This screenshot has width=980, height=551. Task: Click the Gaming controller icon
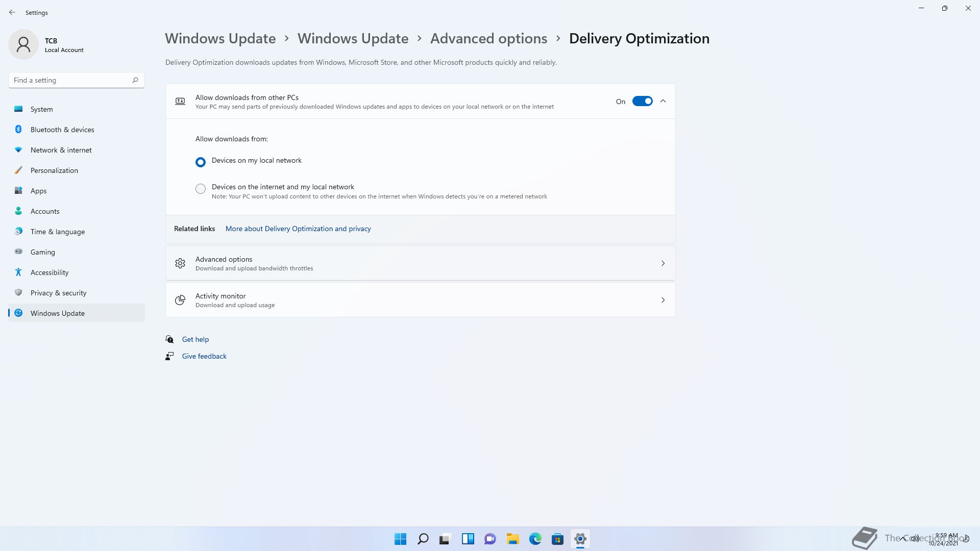tap(18, 252)
